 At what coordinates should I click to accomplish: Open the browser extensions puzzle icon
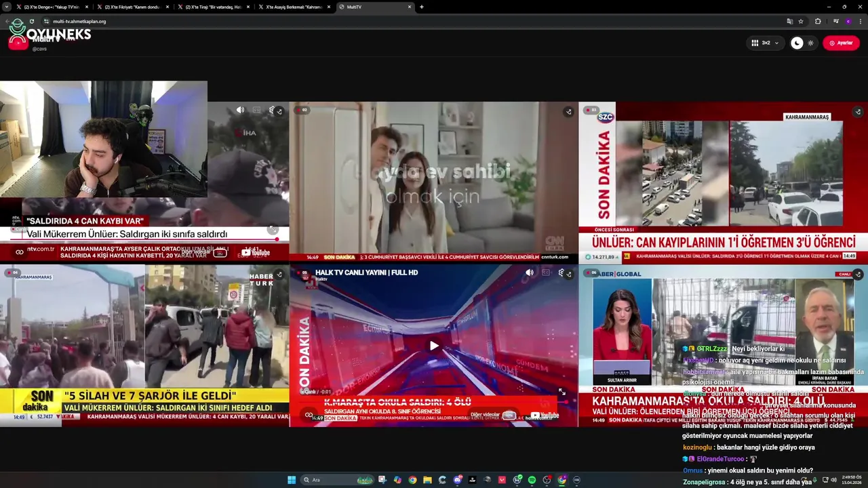coord(818,21)
